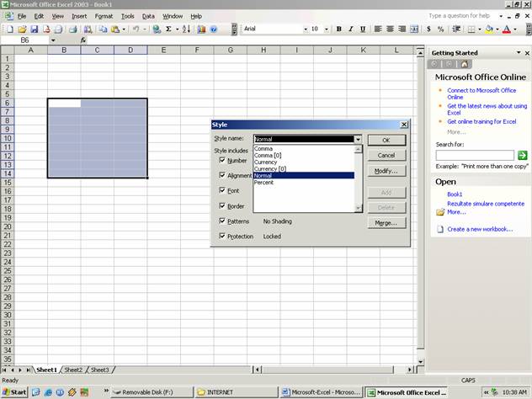Click the Print toolbar icon
532x399 pixels.
[73, 29]
